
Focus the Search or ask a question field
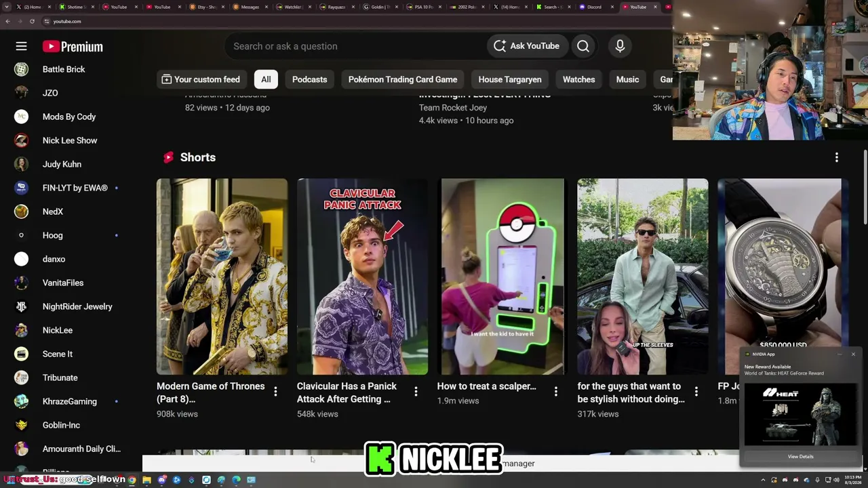356,46
